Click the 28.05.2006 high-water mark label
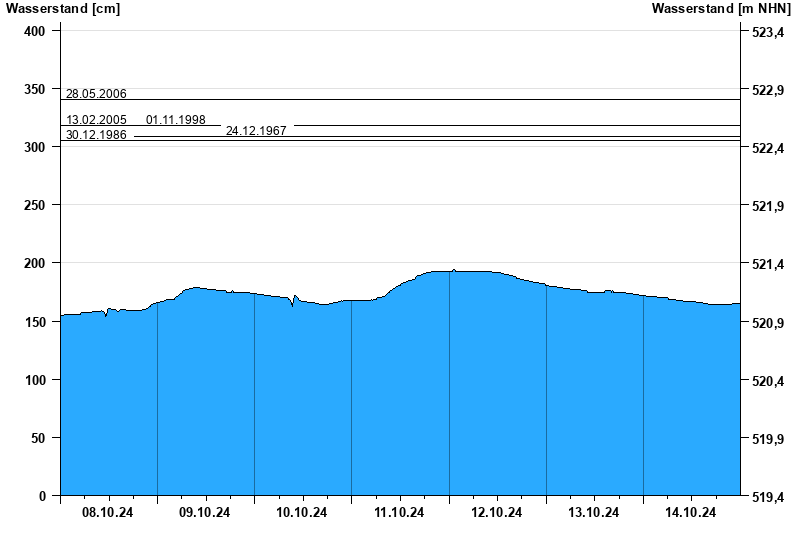This screenshot has width=800, height=550. pos(96,94)
